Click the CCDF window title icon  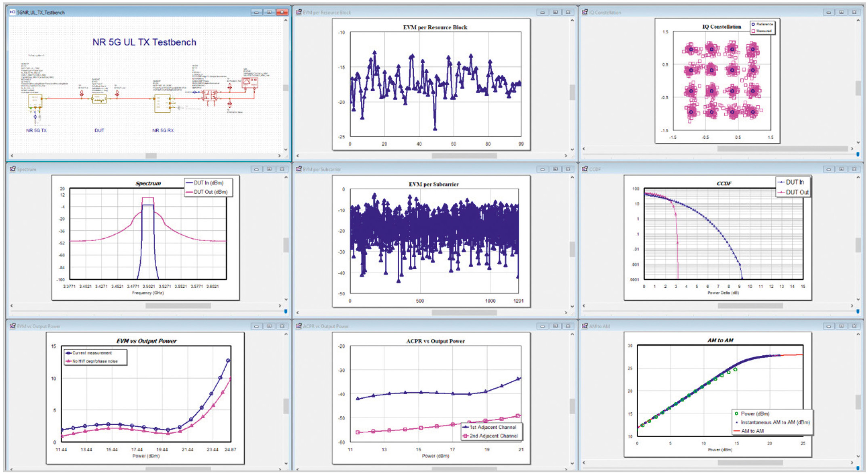coord(585,169)
